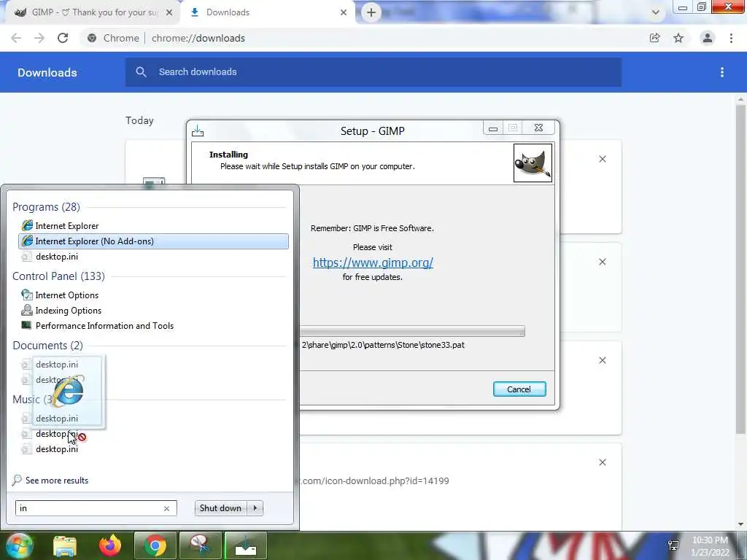Minimize the Setup - GIMP window
Screen dimensions: 747x560
(x=493, y=128)
